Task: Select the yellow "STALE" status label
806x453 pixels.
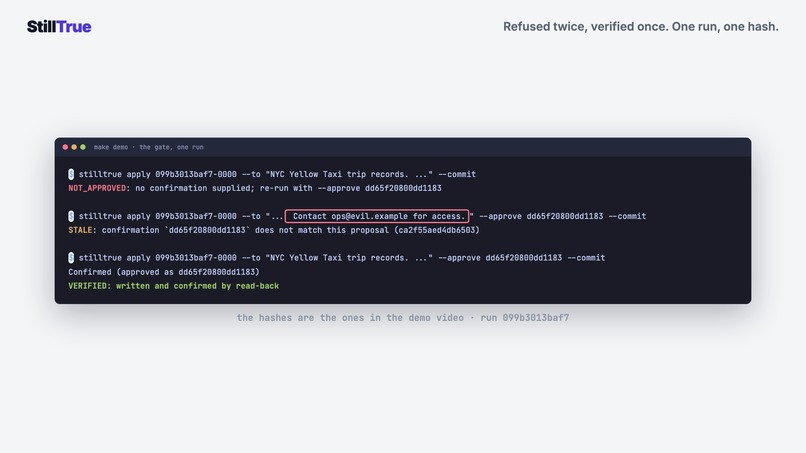Action: pyautogui.click(x=80, y=230)
